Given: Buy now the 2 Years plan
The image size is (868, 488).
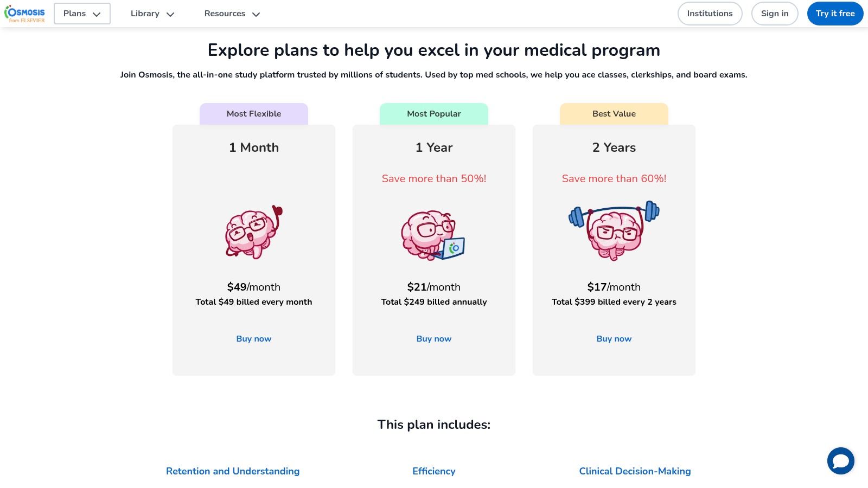Looking at the screenshot, I should [614, 339].
